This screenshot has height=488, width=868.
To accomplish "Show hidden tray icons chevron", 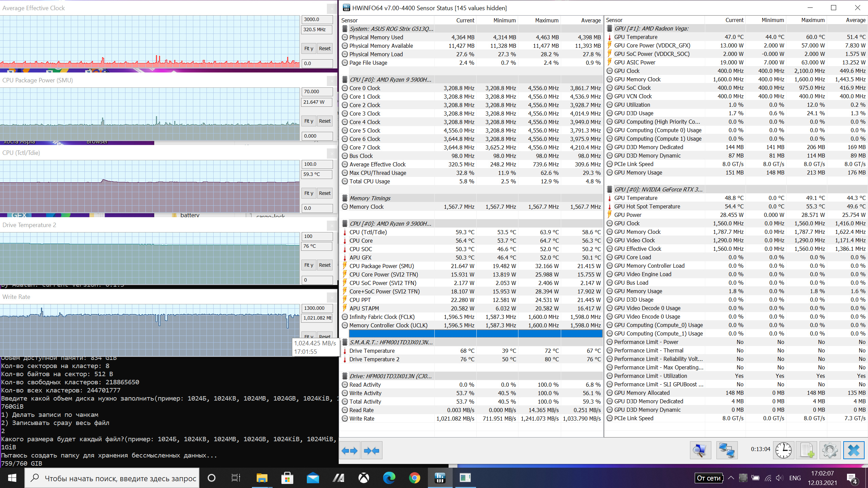I will (x=731, y=478).
